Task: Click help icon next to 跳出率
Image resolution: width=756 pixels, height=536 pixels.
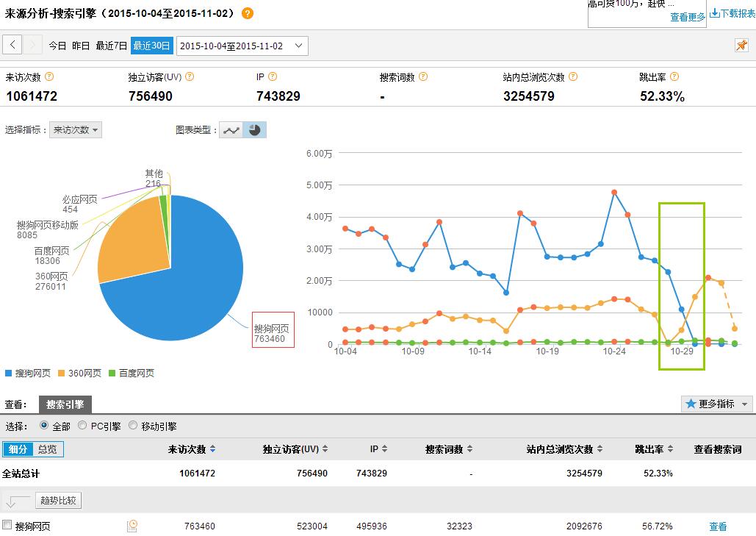Action: point(674,76)
